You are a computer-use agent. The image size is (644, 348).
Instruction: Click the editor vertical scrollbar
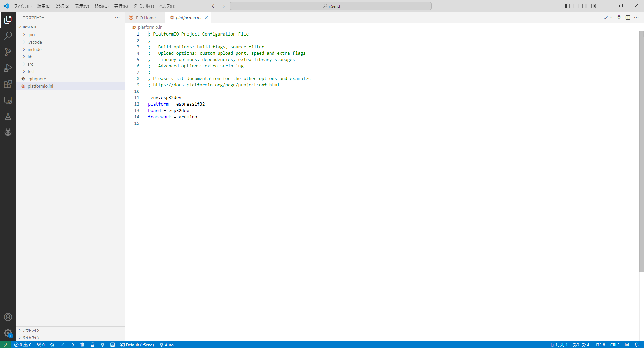pos(641,151)
